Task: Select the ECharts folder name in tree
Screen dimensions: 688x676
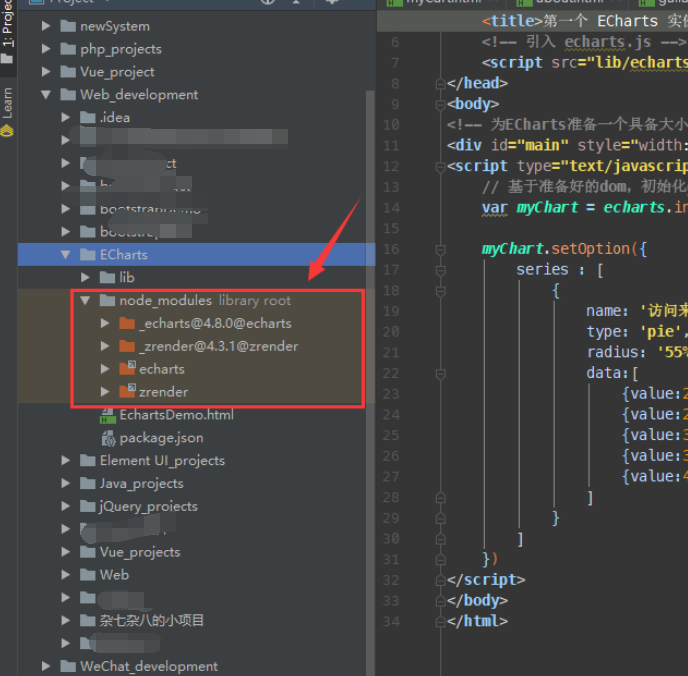Action: (x=124, y=254)
